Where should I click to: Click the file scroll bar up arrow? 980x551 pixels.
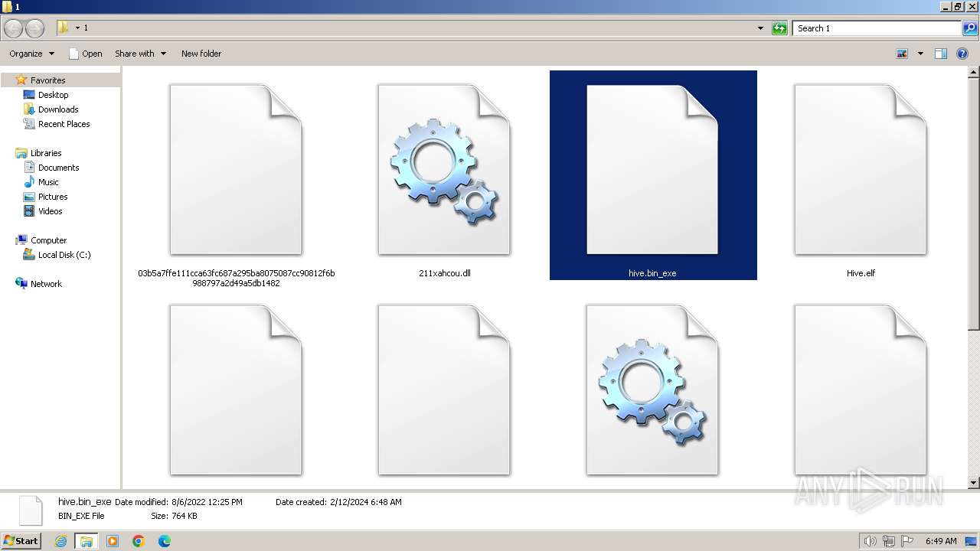[974, 73]
